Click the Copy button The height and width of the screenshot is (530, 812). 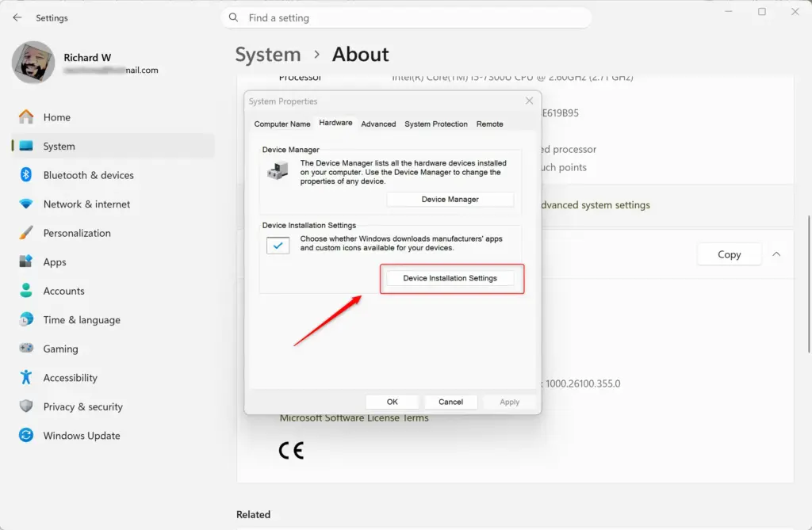[x=730, y=254]
